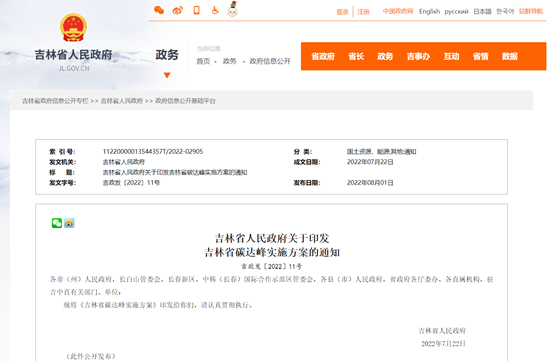
Task: Open 互动 menu item
Action: [x=451, y=56]
